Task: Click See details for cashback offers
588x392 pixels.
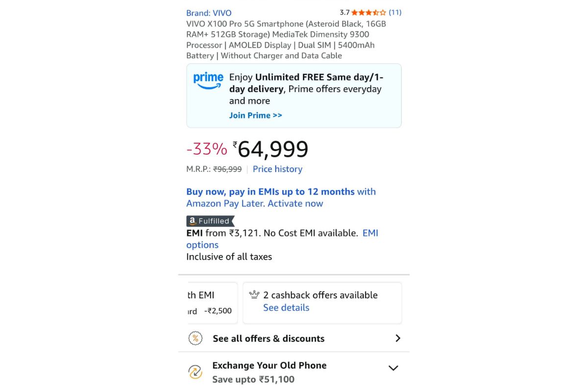Action: (x=286, y=308)
